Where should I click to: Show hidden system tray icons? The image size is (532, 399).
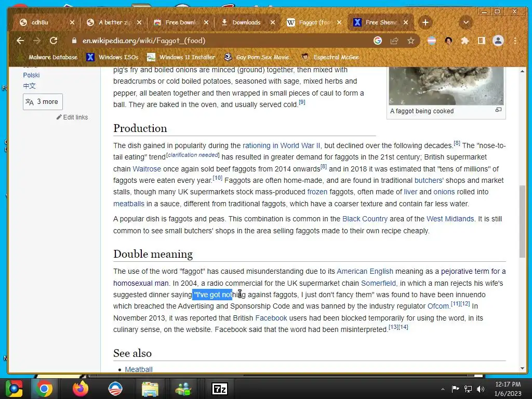(443, 389)
